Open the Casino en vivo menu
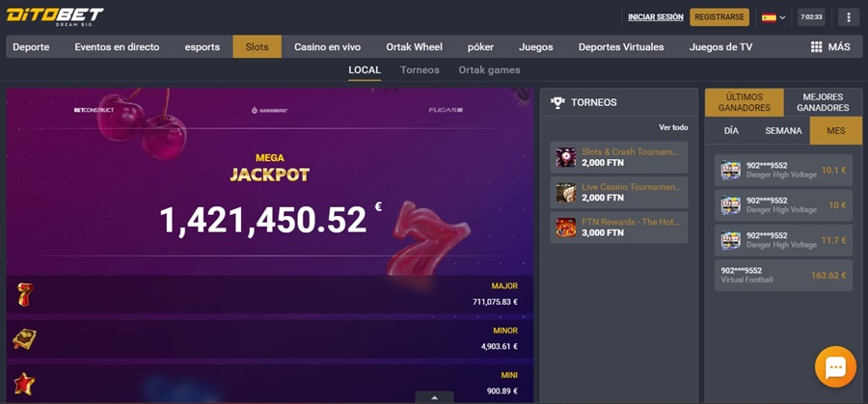The height and width of the screenshot is (404, 868). coord(327,47)
